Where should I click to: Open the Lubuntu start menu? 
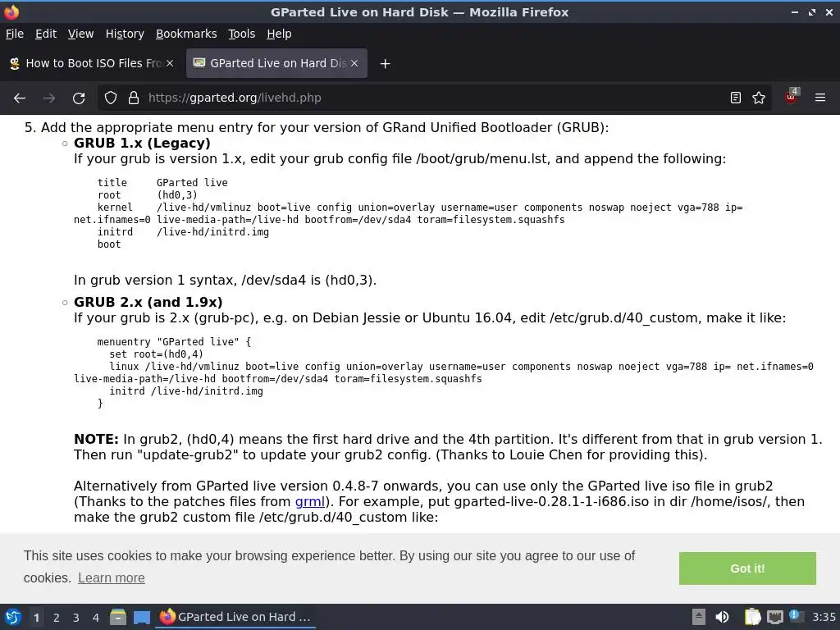[x=13, y=617]
